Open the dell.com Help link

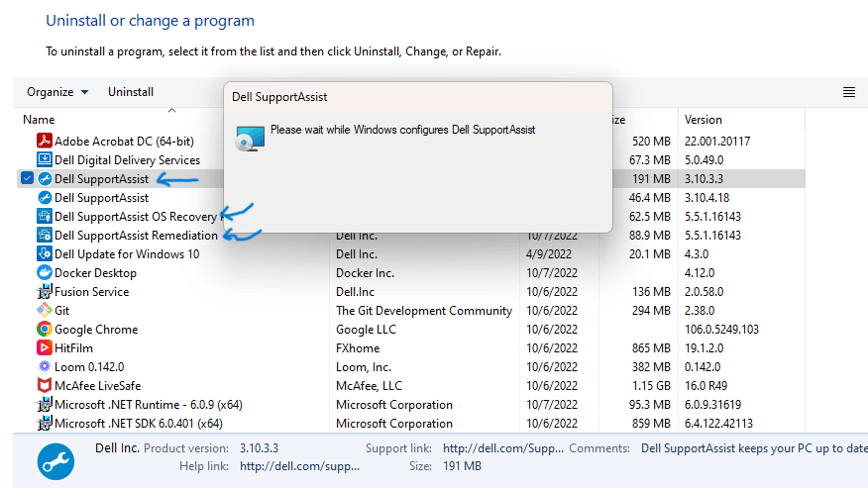point(299,466)
